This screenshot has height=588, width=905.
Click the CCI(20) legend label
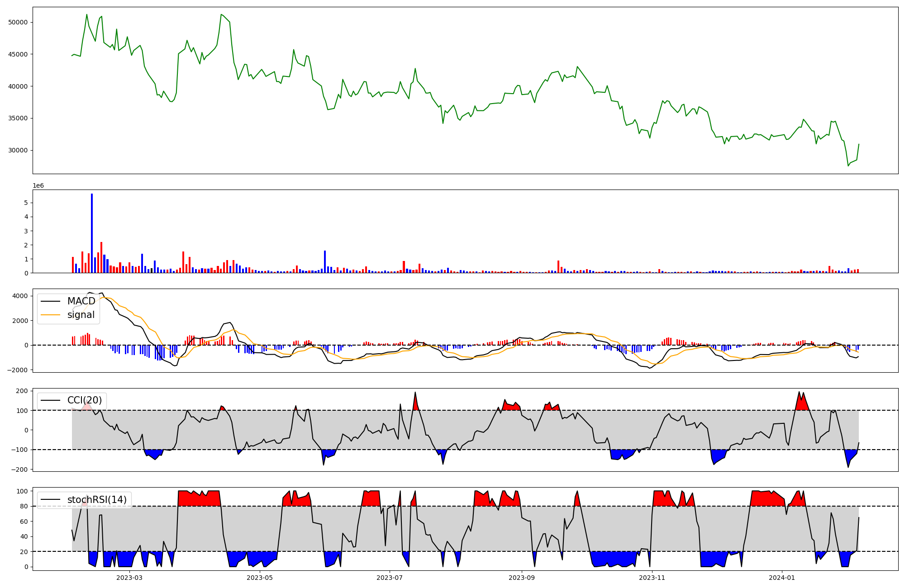click(x=84, y=400)
